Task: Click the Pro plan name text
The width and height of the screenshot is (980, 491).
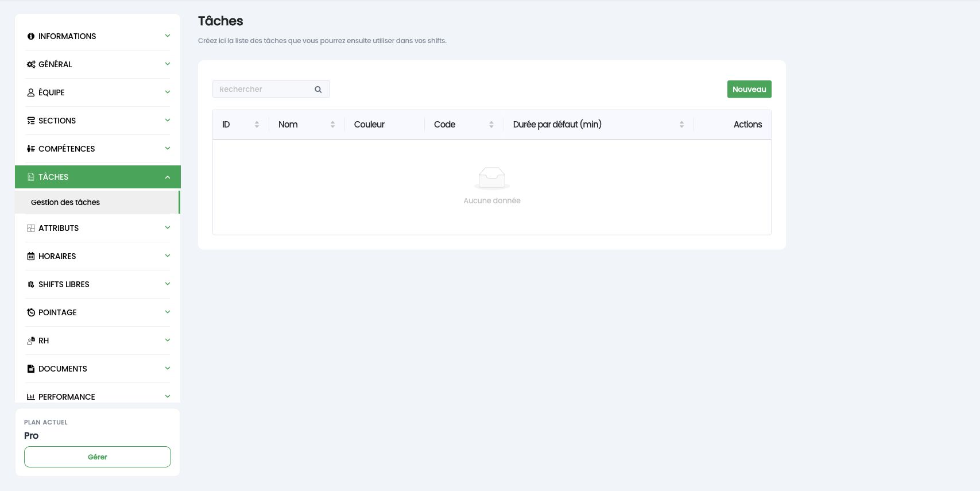Action: [31, 436]
